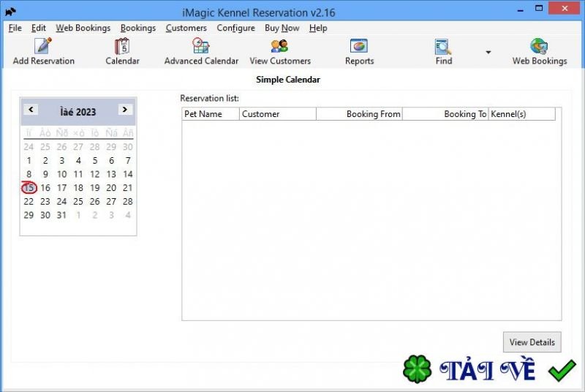Select day 20 in the calendar
Image resolution: width=585 pixels, height=392 pixels.
coord(111,188)
